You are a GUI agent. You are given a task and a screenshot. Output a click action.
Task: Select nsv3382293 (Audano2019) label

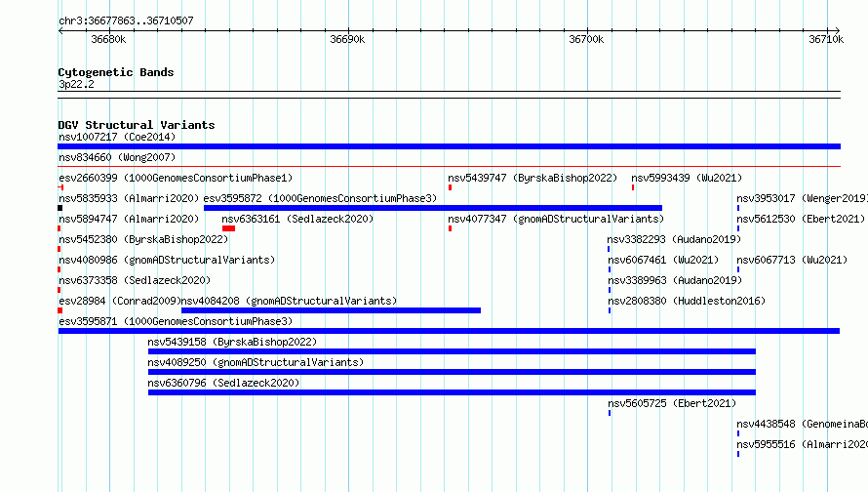tap(674, 239)
